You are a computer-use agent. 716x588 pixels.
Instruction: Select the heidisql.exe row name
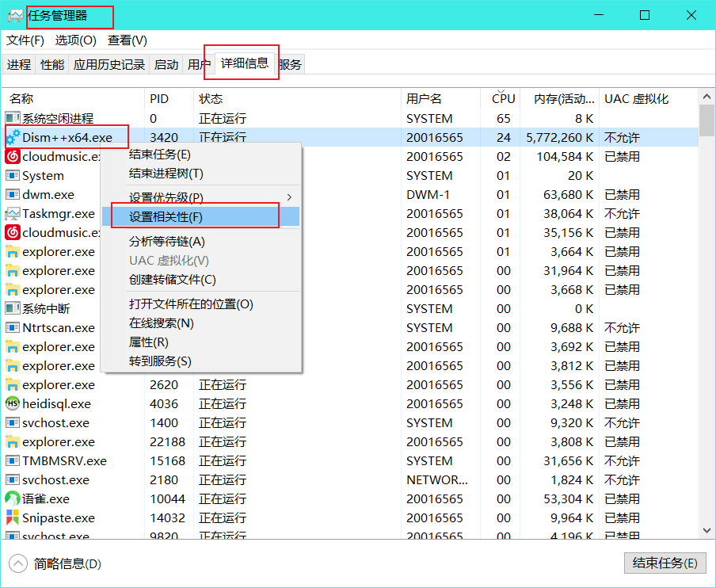pyautogui.click(x=56, y=404)
